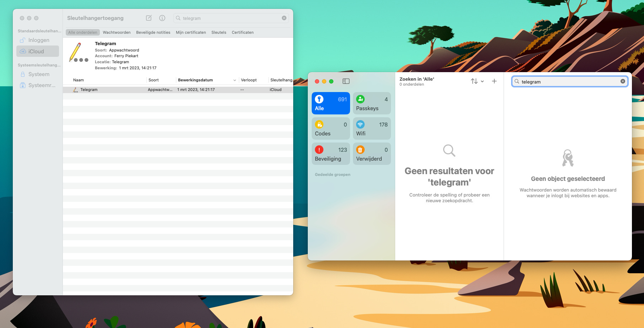The width and height of the screenshot is (644, 328).
Task: Select the Alle onderdelen tab
Action: pyautogui.click(x=83, y=32)
